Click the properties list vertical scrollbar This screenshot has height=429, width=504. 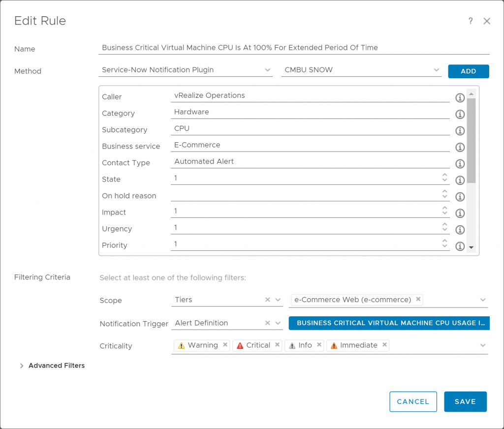(471, 140)
